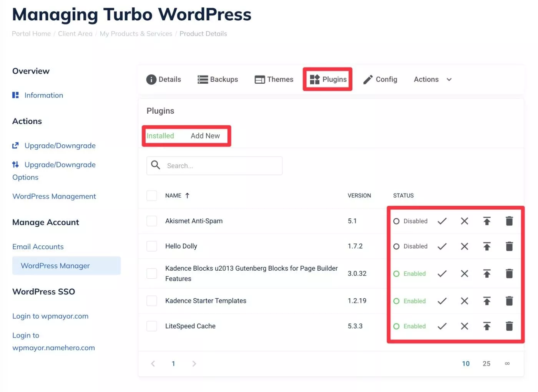Delete Kadence Starter Templates with the trash icon
The image size is (538, 392).
(x=509, y=301)
